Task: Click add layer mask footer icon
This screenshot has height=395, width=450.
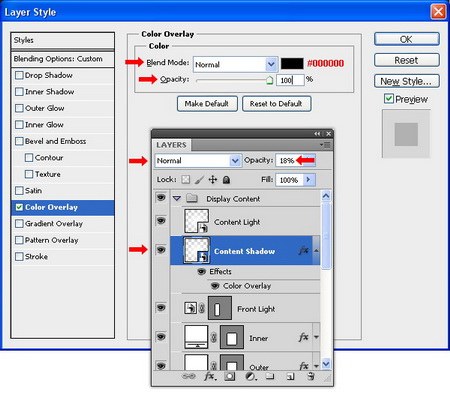Action: pos(229,377)
